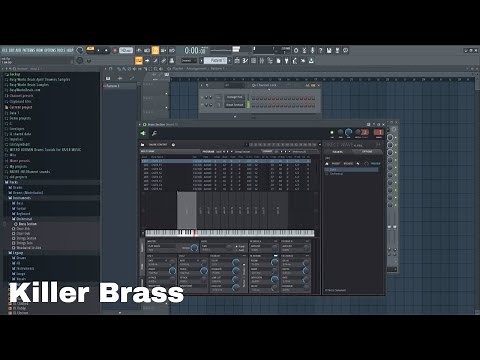Screen dimensions: 480x360
Task: Open the FILE menu
Action: pyautogui.click(x=4, y=50)
